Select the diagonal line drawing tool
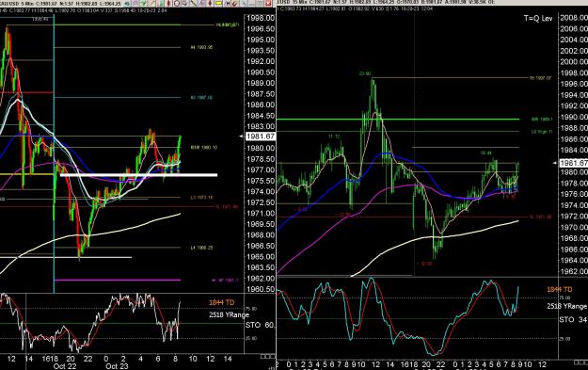Image resolution: width=588 pixels, height=370 pixels. click(194, 3)
